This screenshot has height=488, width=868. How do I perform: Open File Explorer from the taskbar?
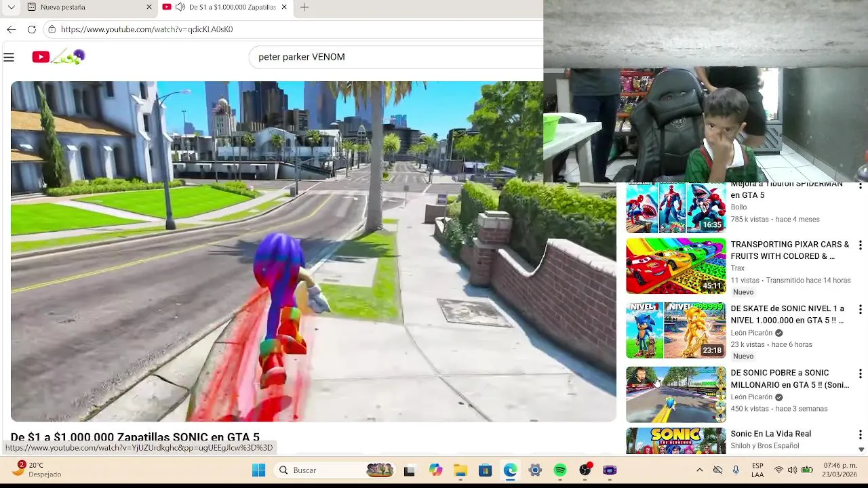pos(460,470)
